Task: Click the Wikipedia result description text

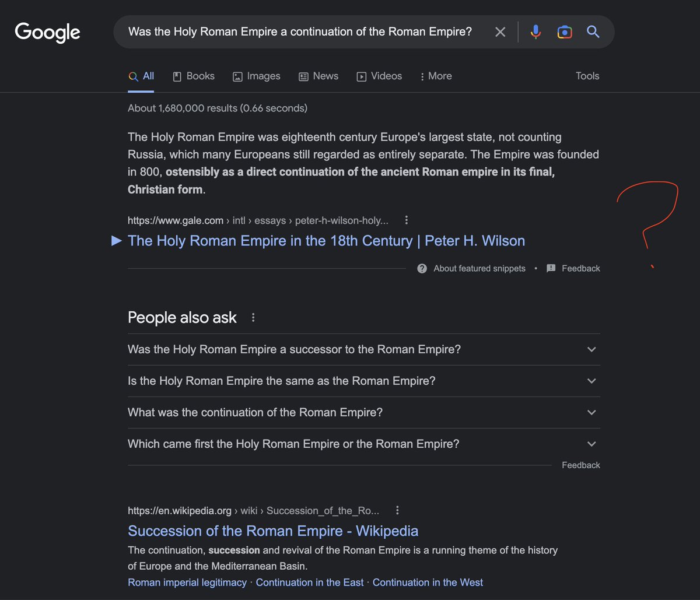Action: point(343,558)
